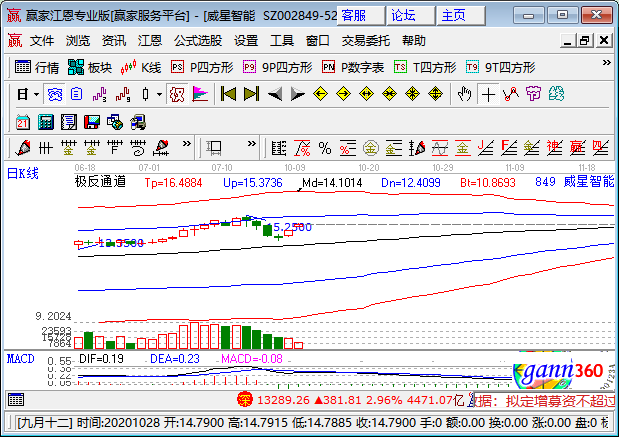The image size is (619, 437).
Task: Step backward with the left arrow
Action: click(x=275, y=94)
